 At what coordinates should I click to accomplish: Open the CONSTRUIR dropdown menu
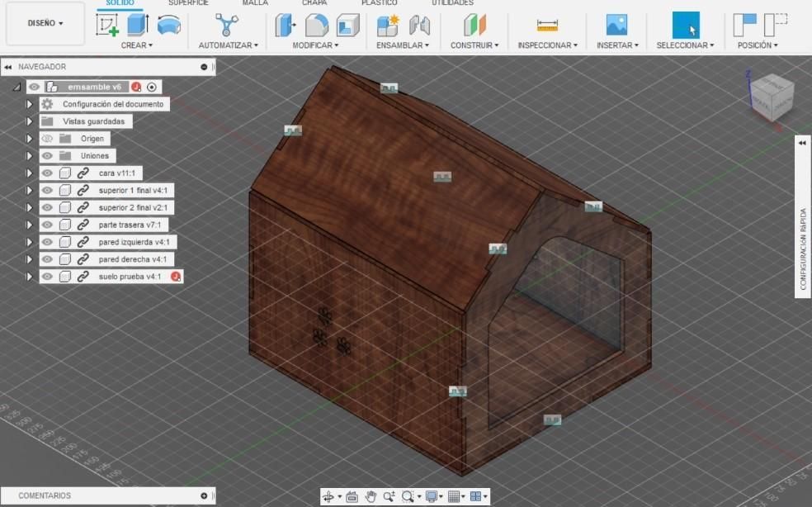474,45
